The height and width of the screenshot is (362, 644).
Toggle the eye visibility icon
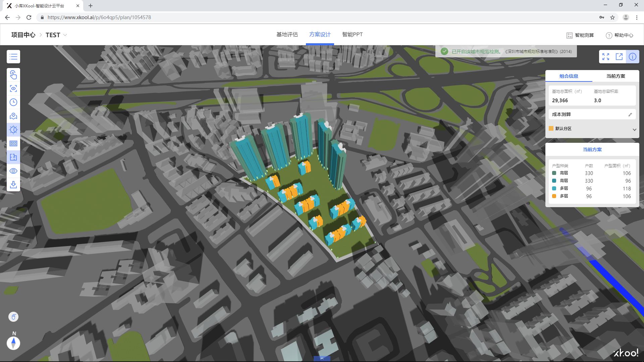coord(13,171)
